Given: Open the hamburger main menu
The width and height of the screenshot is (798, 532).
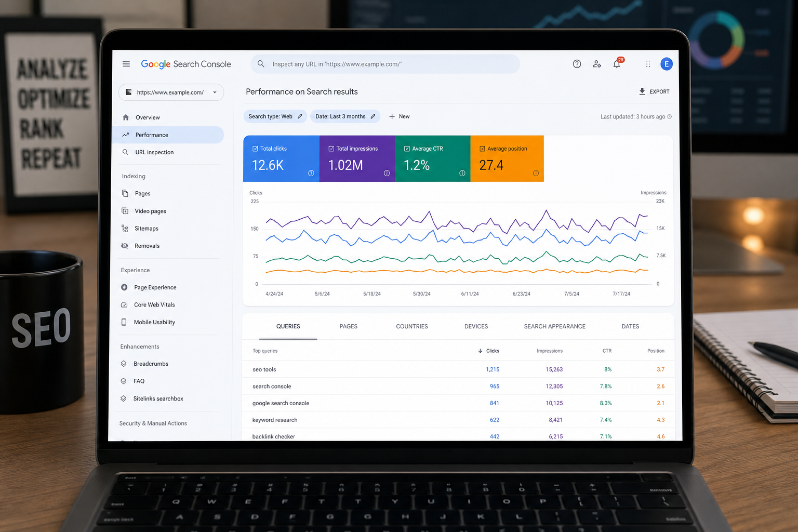Looking at the screenshot, I should click(x=126, y=64).
